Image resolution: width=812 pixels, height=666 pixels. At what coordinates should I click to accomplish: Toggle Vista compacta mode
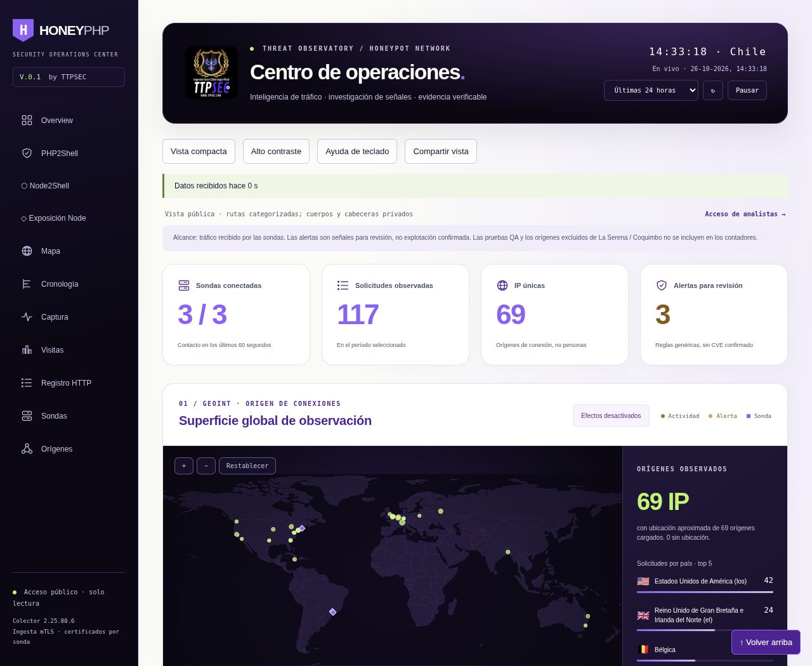pos(199,152)
